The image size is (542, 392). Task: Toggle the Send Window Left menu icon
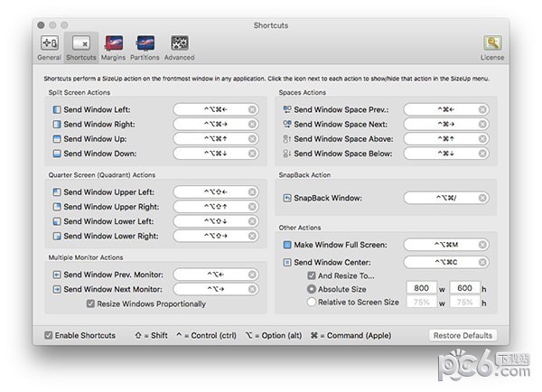57,109
